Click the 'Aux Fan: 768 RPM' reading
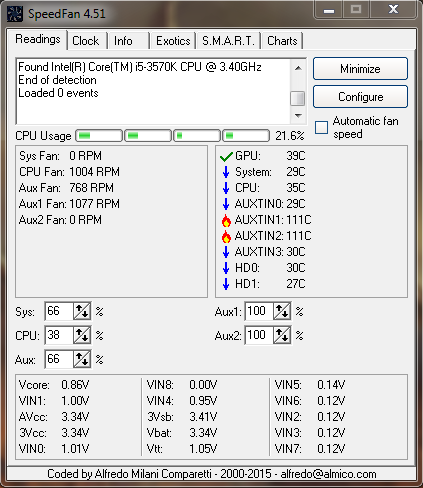This screenshot has height=488, width=423. (x=66, y=188)
